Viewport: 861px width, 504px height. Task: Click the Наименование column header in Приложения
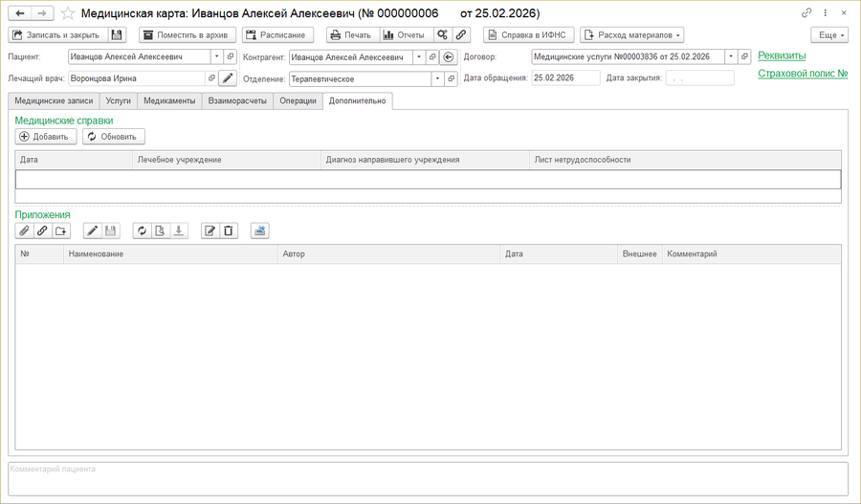170,253
